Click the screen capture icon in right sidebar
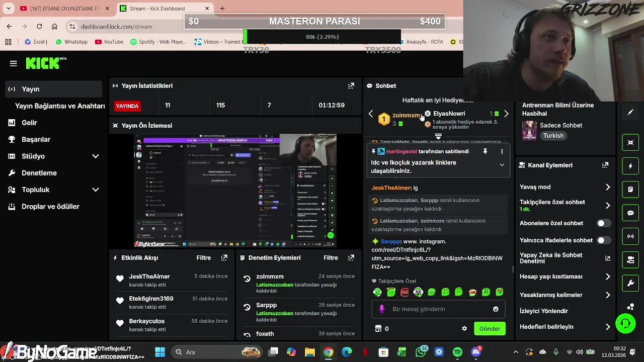This screenshot has height=362, width=644. pyautogui.click(x=630, y=142)
